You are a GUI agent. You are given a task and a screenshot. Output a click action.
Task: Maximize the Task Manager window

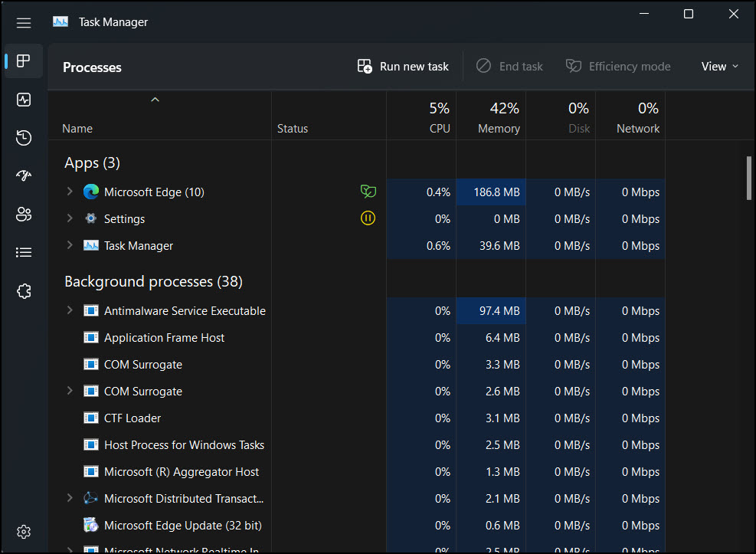689,14
